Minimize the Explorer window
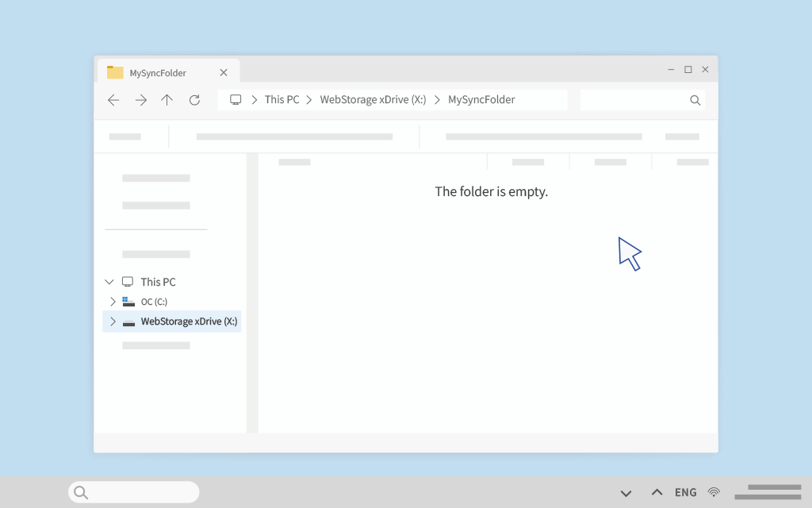Screen dimensions: 812x508 click(671, 70)
